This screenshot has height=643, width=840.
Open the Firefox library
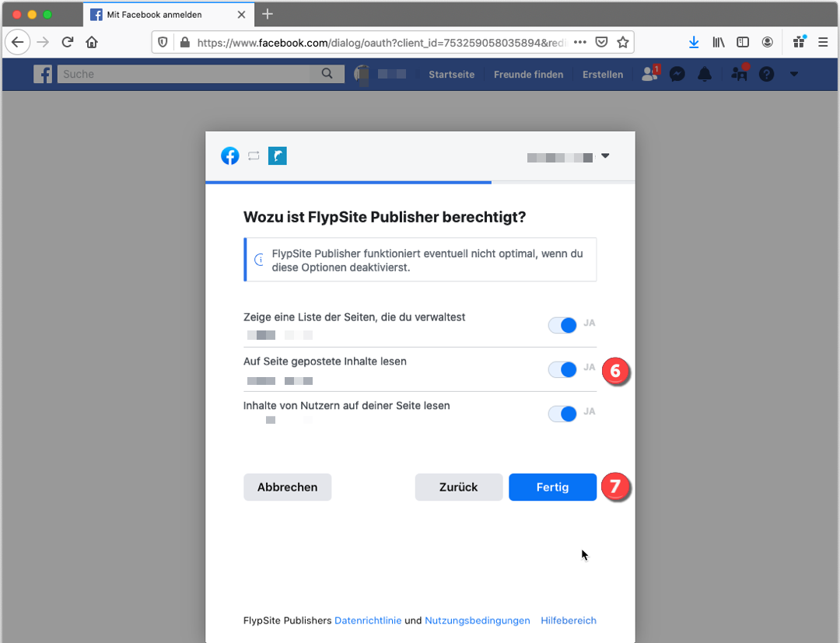(719, 42)
